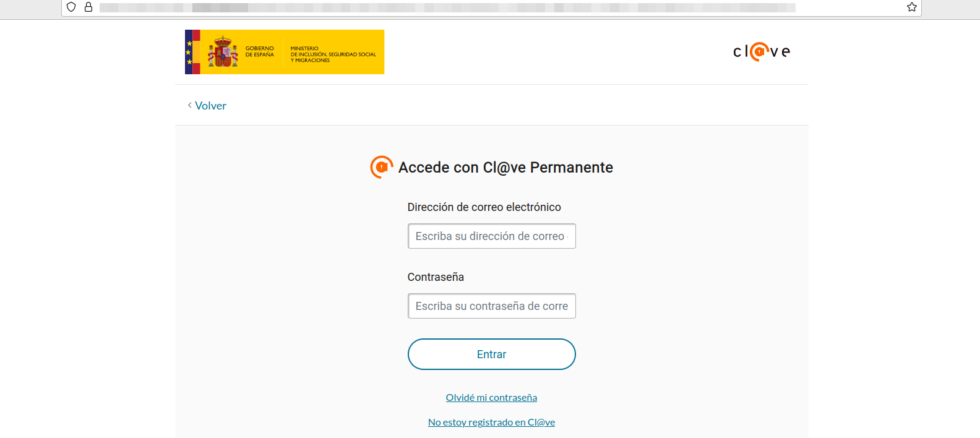
Task: Click the Spanish coat of arms emblem
Action: (x=223, y=52)
